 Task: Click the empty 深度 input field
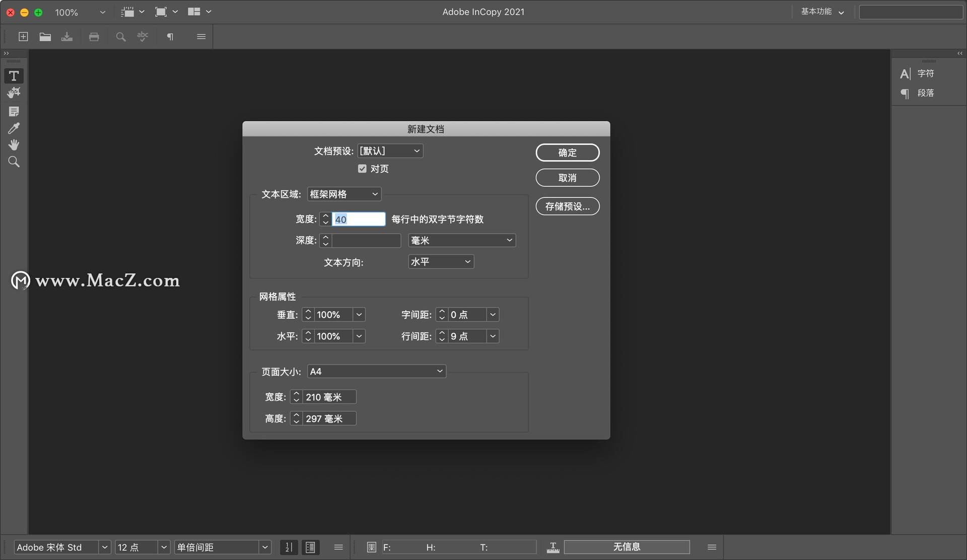point(366,241)
